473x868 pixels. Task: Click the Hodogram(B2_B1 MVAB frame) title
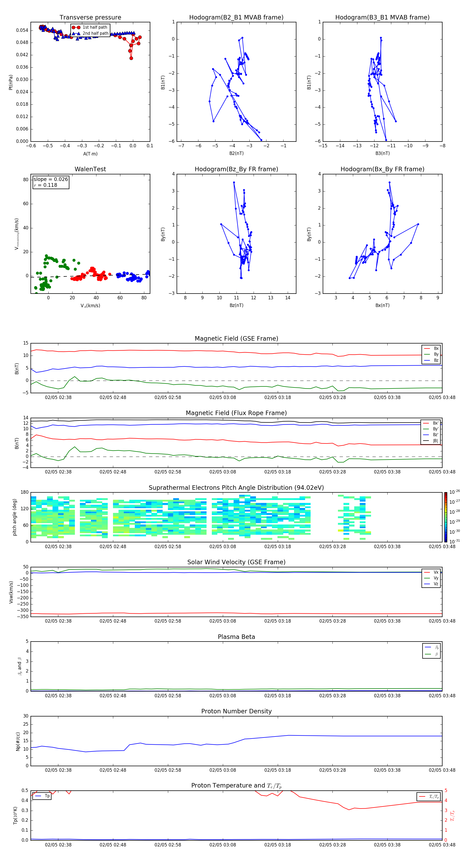point(236,18)
